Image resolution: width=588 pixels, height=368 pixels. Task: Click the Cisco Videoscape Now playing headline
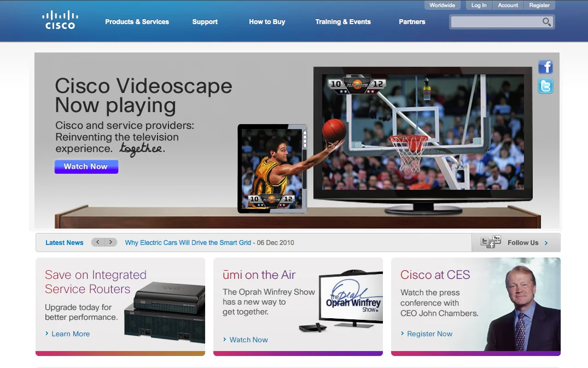pyautogui.click(x=143, y=95)
